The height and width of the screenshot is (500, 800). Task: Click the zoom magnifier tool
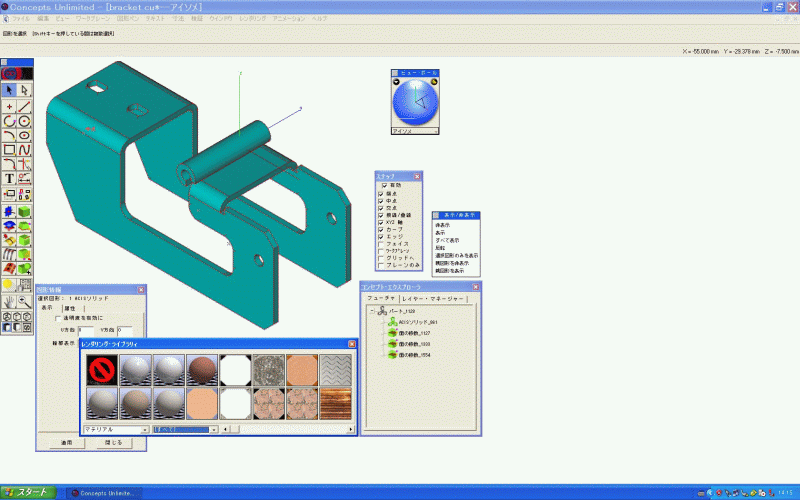click(24, 300)
